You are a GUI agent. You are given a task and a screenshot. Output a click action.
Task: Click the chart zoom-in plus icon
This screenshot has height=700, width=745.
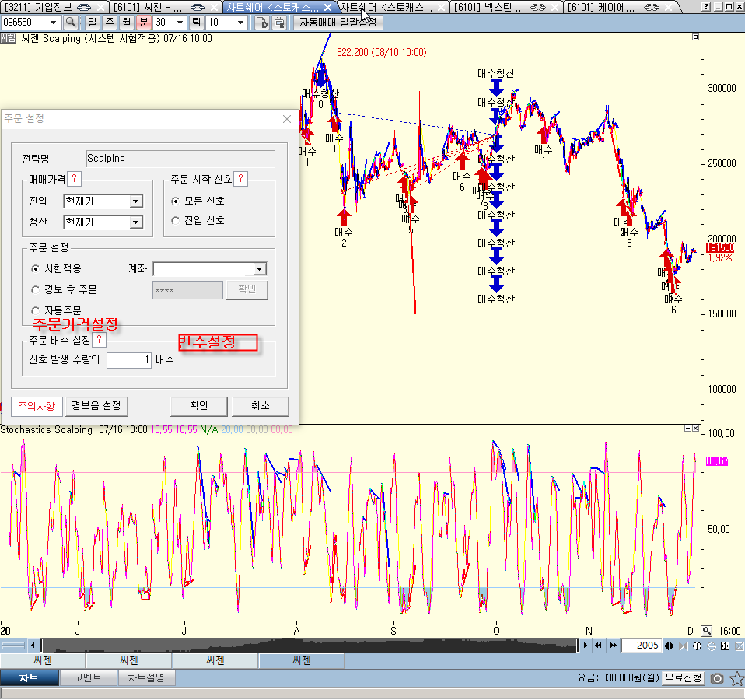[697, 646]
